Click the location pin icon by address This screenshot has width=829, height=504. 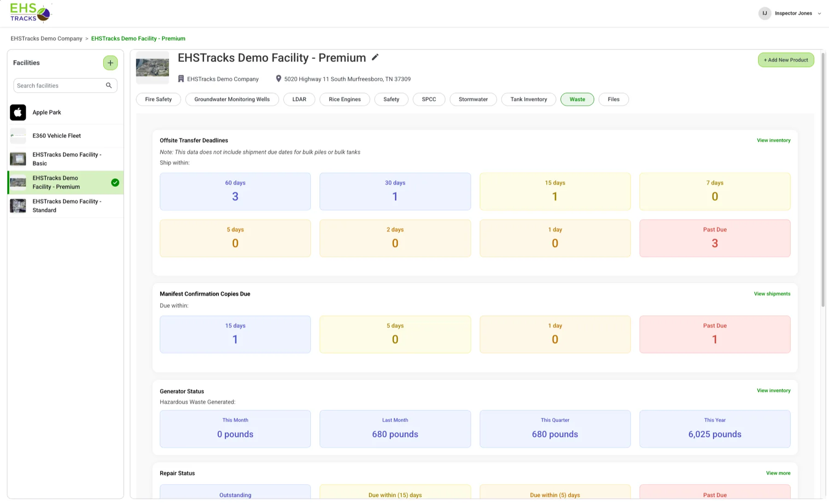coord(278,79)
